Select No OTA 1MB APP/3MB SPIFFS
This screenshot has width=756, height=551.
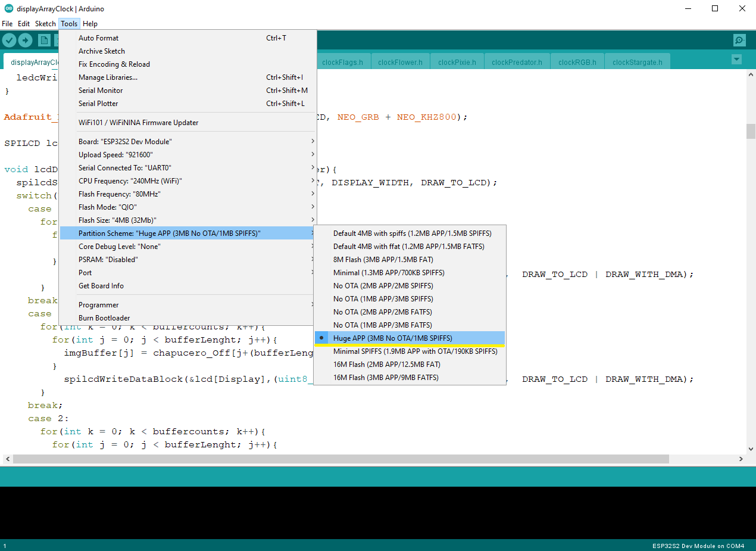(x=410, y=299)
